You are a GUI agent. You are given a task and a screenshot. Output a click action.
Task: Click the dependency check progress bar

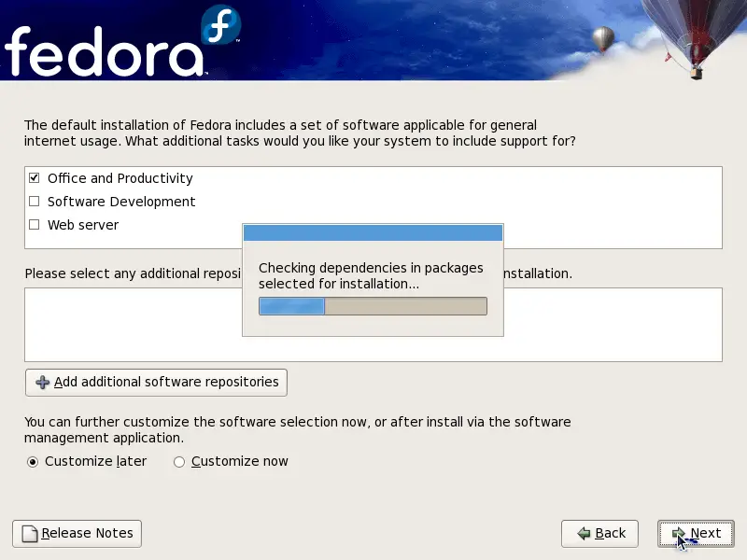coord(373,306)
